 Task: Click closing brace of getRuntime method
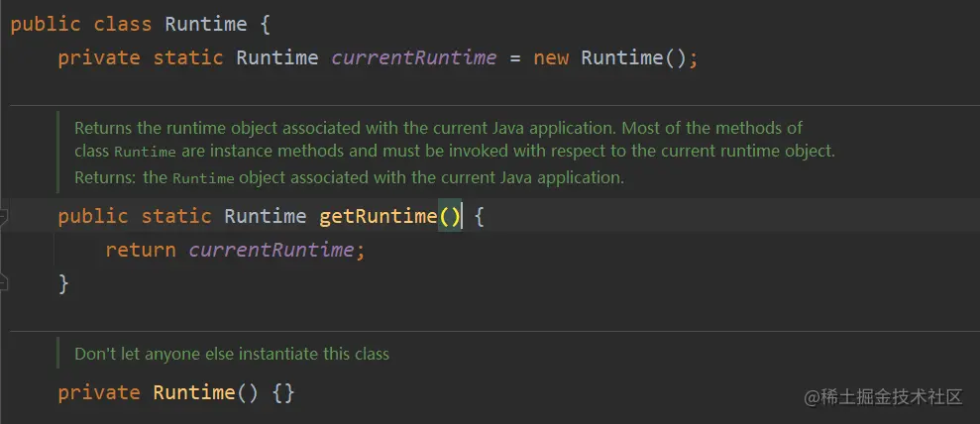63,283
